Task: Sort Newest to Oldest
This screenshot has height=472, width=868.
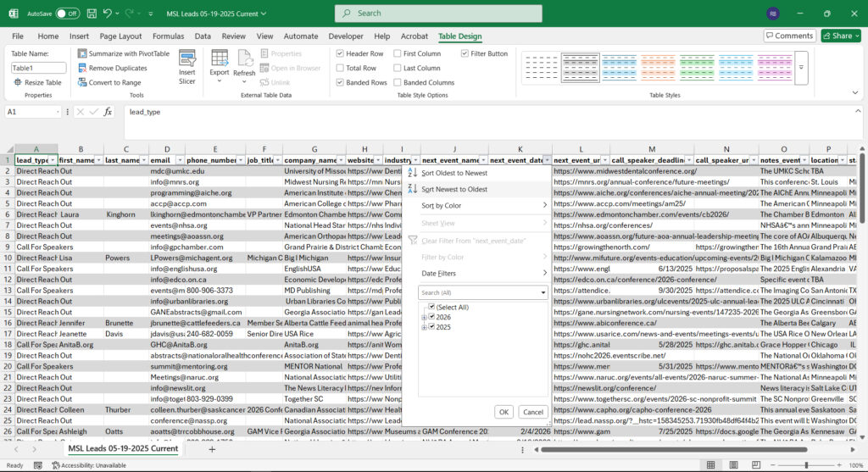Action: 454,189
